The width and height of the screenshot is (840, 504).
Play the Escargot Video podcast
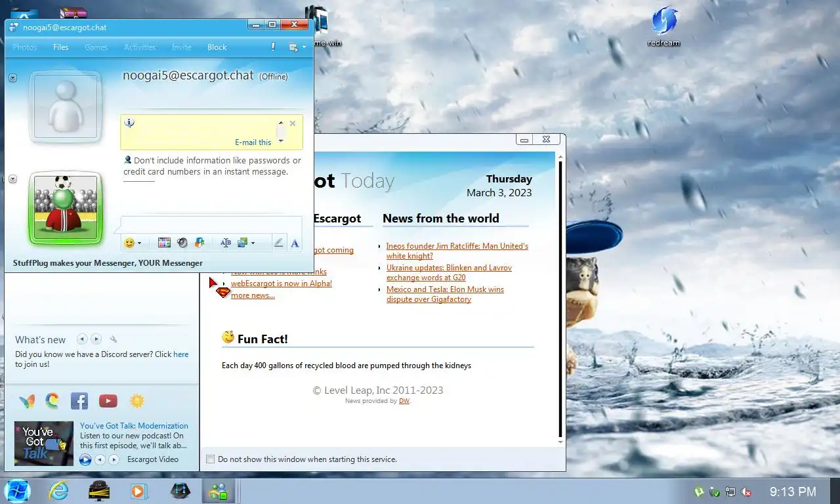click(x=85, y=459)
